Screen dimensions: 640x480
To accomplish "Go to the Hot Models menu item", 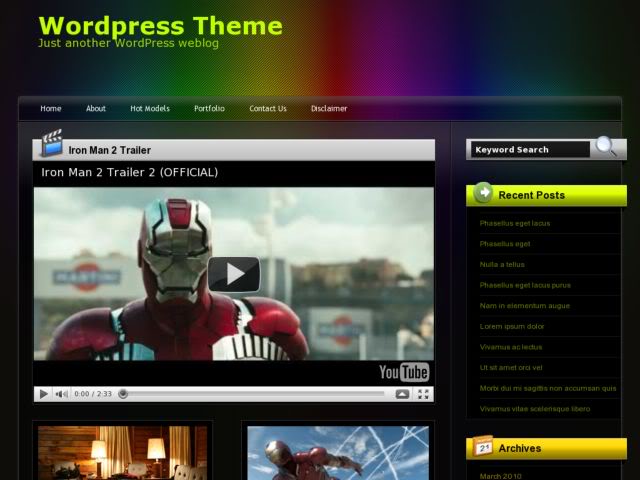I will tap(150, 109).
